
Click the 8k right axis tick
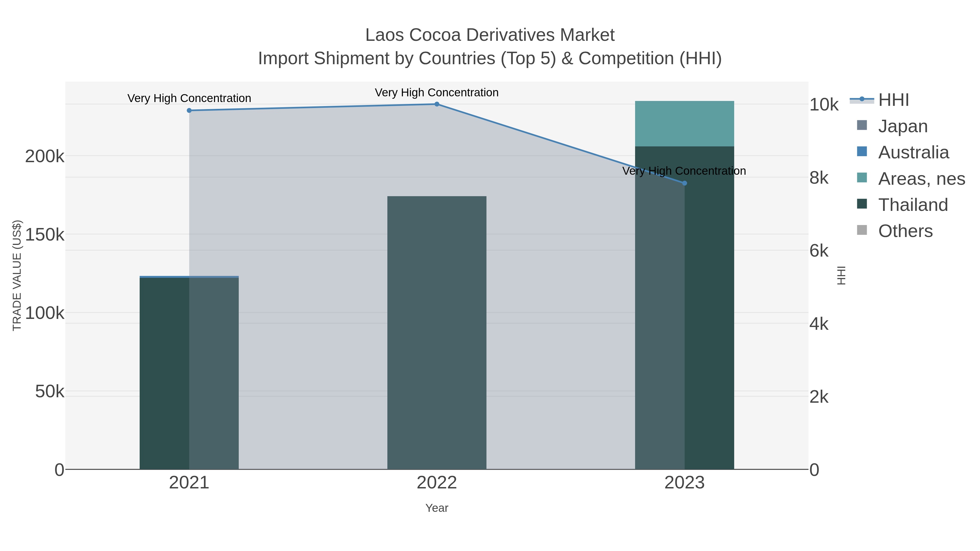pyautogui.click(x=819, y=178)
